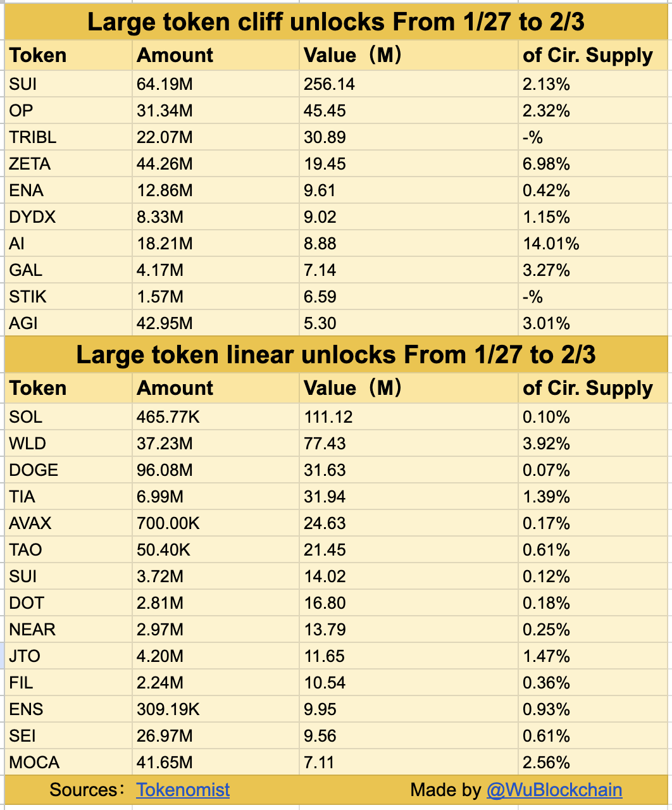Select the JTO value 11.65 cell
This screenshot has height=810, width=672.
(x=325, y=656)
